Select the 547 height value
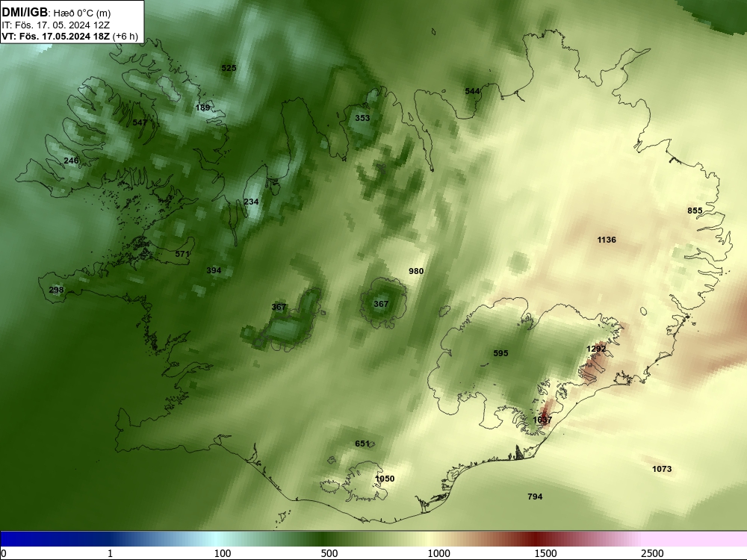The height and width of the screenshot is (560, 747). [x=140, y=122]
